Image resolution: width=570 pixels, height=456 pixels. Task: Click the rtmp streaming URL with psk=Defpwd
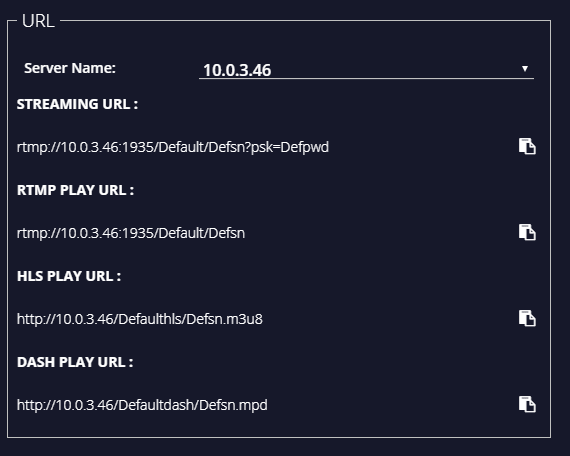click(x=173, y=147)
